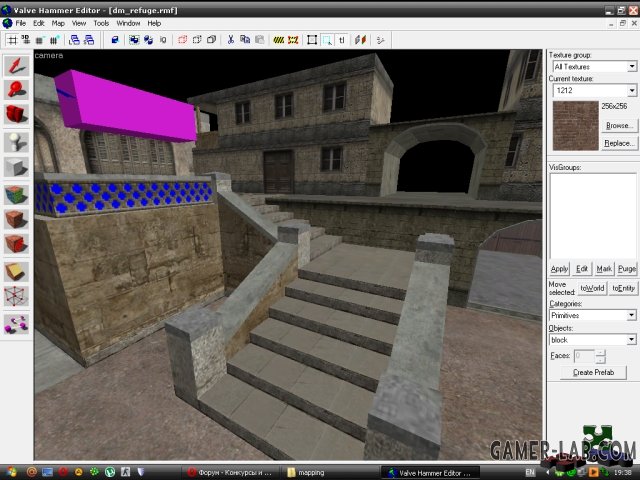Click inside the VisGroups list box

(x=593, y=216)
